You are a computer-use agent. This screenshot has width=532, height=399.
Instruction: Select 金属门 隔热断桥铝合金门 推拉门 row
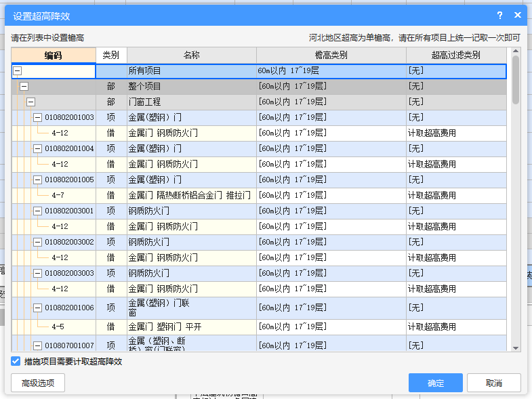click(192, 195)
